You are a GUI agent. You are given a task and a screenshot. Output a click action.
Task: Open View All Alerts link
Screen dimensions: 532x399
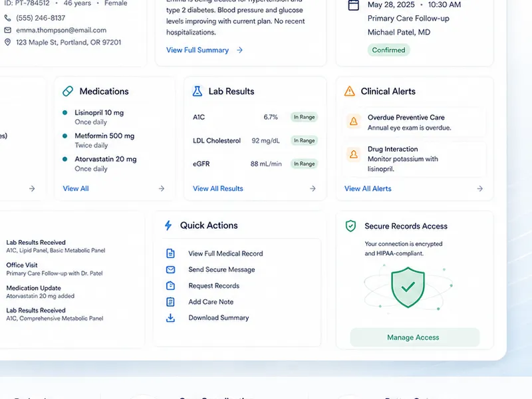click(x=368, y=189)
